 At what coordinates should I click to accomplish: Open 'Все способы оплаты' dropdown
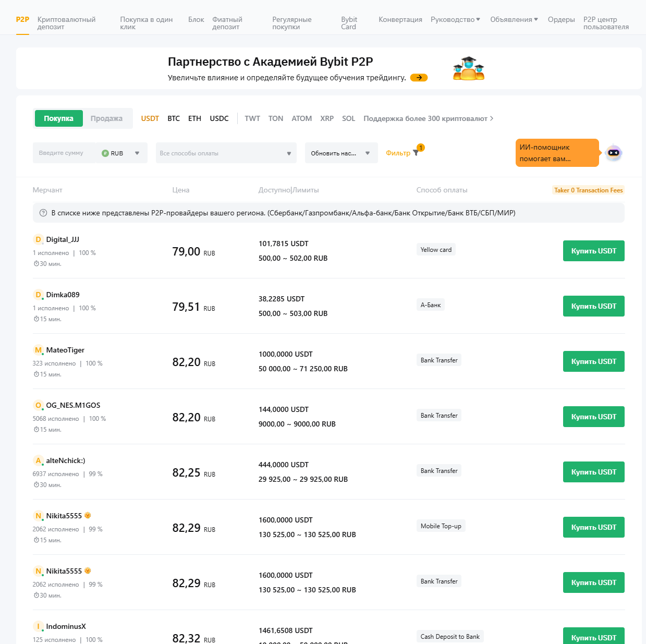[x=226, y=153]
